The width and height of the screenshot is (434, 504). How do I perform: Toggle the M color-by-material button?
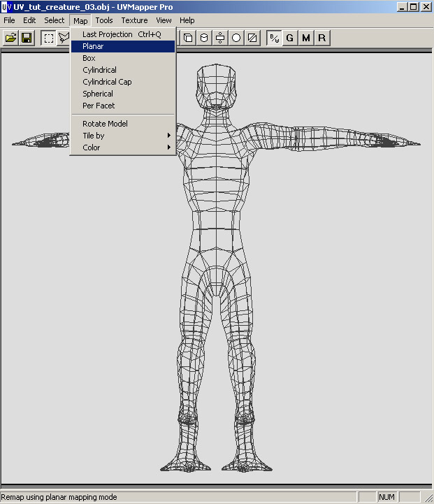coord(306,38)
